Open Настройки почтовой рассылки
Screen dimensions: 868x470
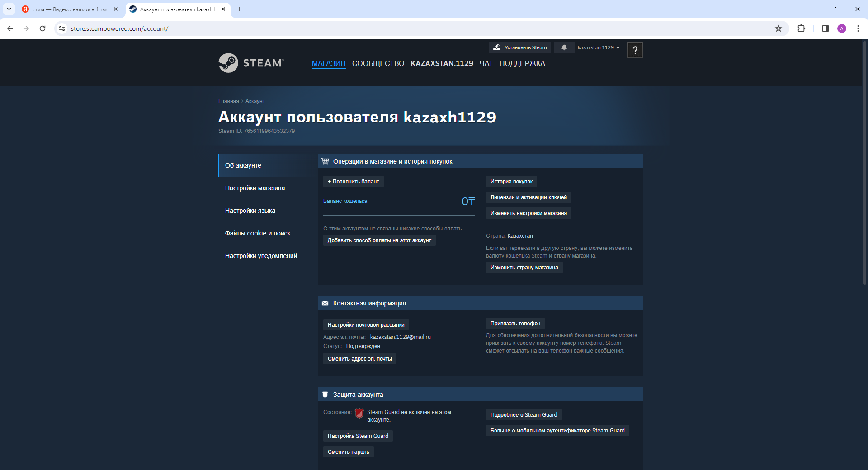coord(366,325)
